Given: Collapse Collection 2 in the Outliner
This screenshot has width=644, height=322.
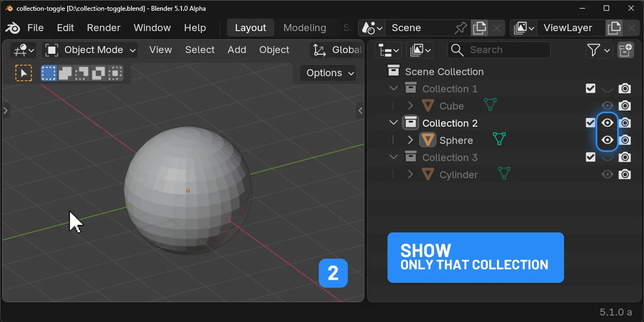Looking at the screenshot, I should (393, 122).
